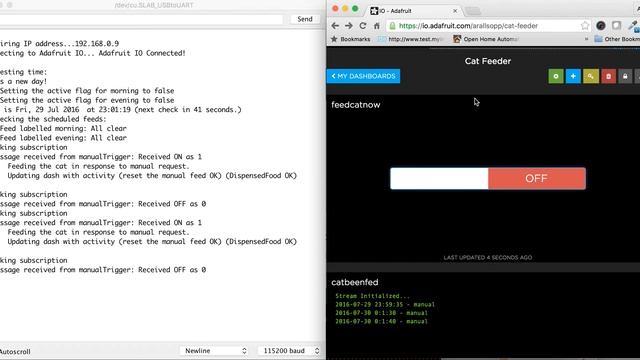
Task: Add a new block with blue plus icon
Action: click(573, 76)
